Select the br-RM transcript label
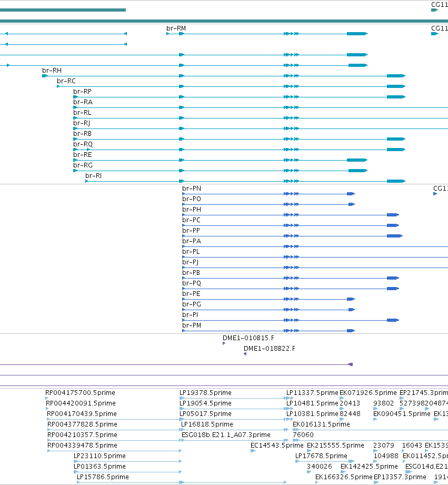The width and height of the screenshot is (448, 485). click(x=176, y=28)
